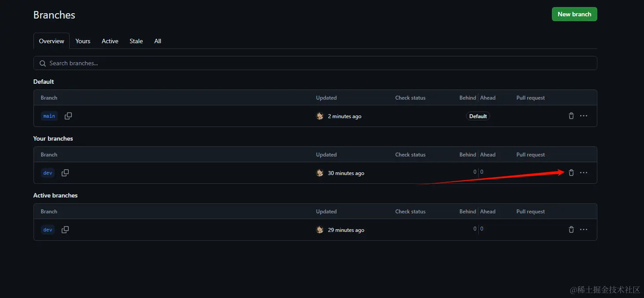The image size is (644, 298).
Task: Open more options for dev in Your branches
Action: point(584,173)
